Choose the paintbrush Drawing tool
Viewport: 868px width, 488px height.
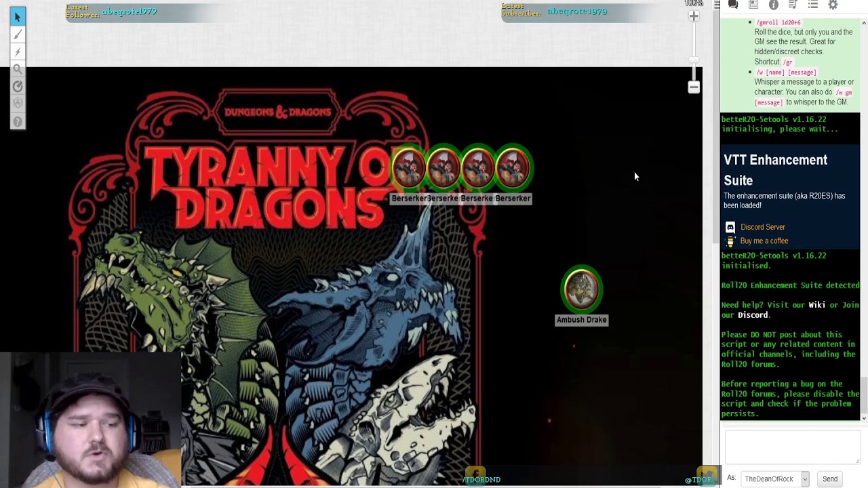[18, 34]
